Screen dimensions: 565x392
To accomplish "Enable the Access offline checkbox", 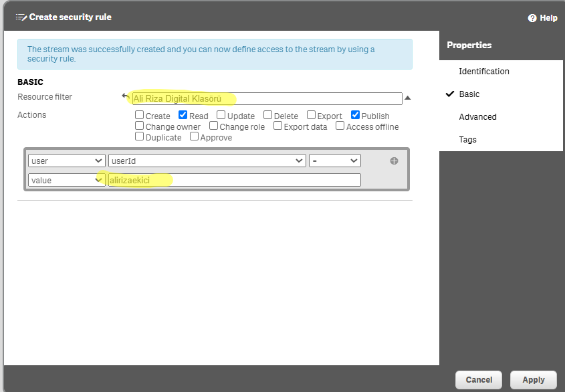I will tap(340, 126).
